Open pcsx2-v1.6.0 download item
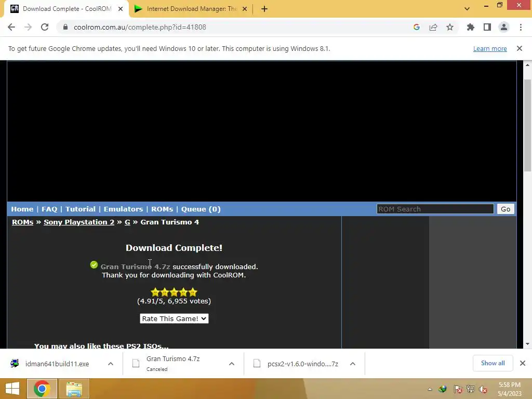Screen dimensions: 532x399 296,364
